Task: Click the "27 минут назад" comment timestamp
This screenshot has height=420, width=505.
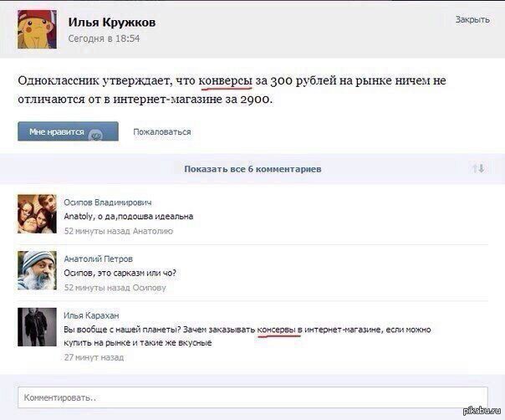Action: tap(94, 357)
